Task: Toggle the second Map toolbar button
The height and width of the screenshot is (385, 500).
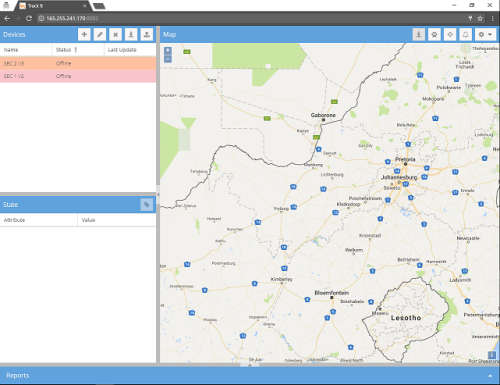Action: (x=434, y=34)
